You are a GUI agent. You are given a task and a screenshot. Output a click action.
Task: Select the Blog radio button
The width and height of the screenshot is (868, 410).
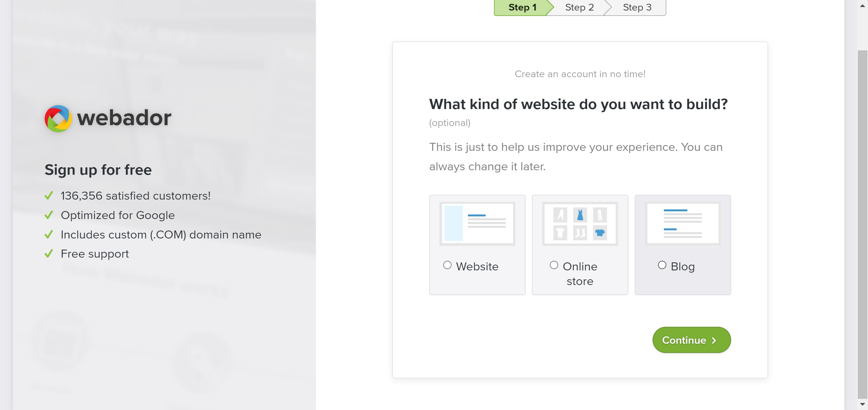[x=662, y=265]
